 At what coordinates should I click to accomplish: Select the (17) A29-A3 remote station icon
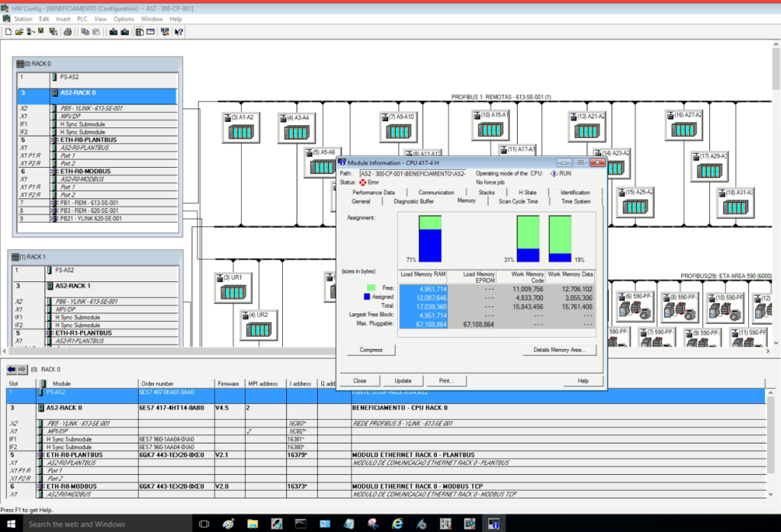(710, 167)
